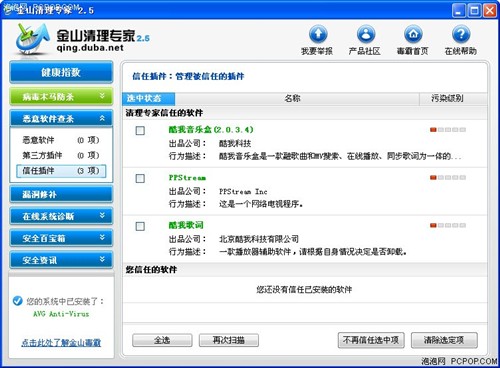This screenshot has height=368, width=500.
Task: Open the 漏洞修补 panel
Action: point(61,195)
